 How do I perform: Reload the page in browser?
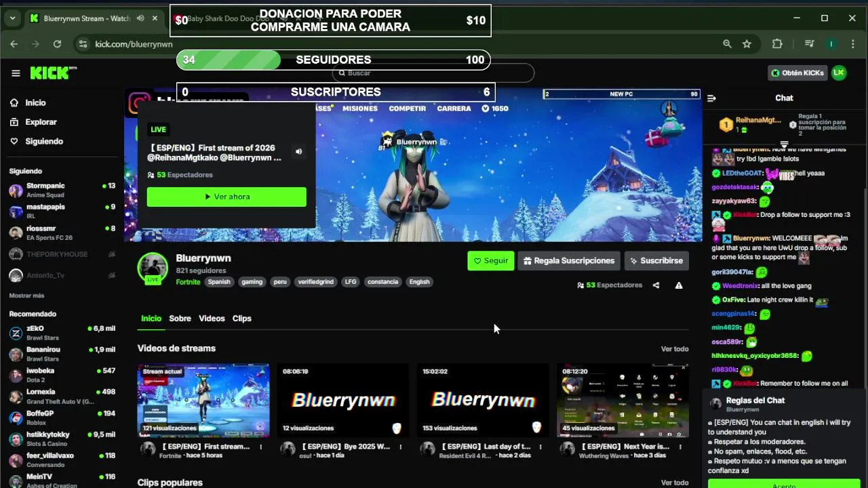(57, 44)
